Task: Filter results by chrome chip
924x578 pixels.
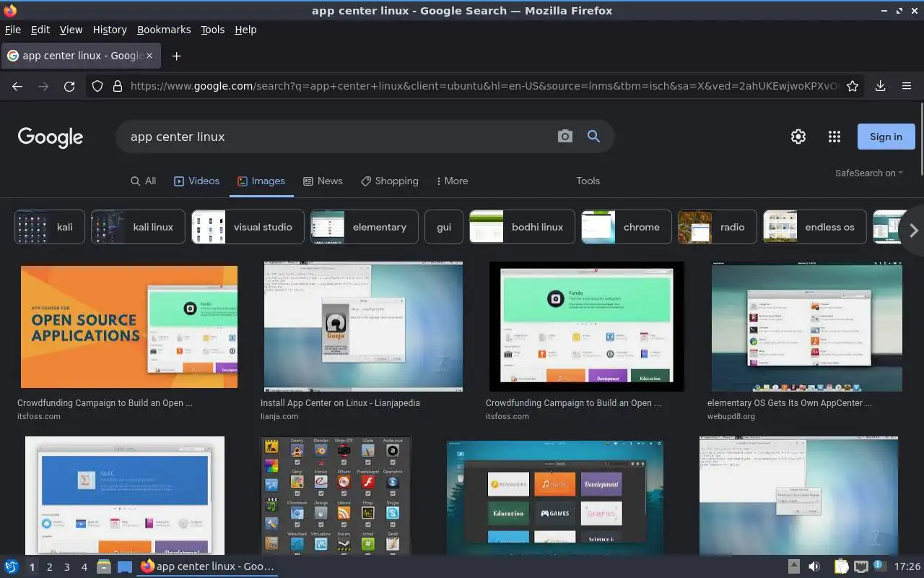Action: (x=627, y=227)
